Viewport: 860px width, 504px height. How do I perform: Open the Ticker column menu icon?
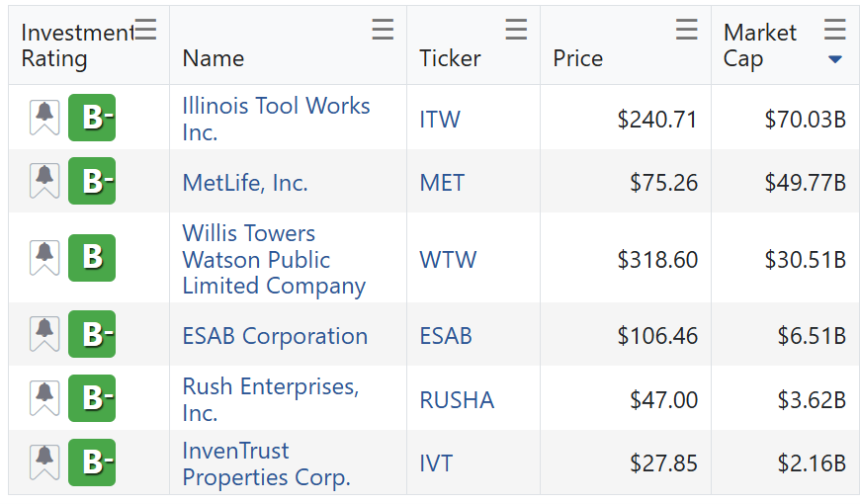coord(516,31)
